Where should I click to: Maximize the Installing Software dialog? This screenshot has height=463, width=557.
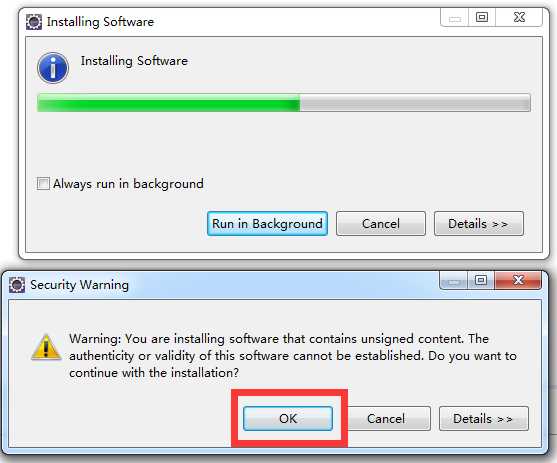click(482, 17)
